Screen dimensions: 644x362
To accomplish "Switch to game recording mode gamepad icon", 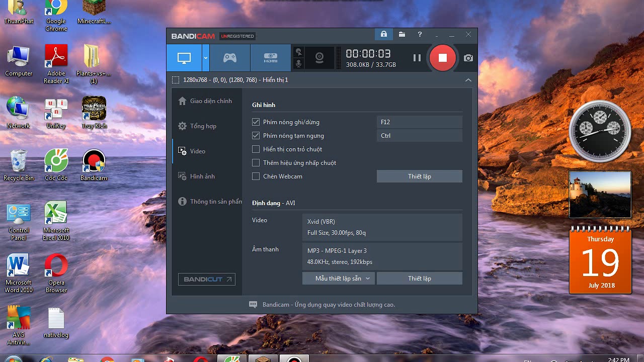I will [x=230, y=58].
